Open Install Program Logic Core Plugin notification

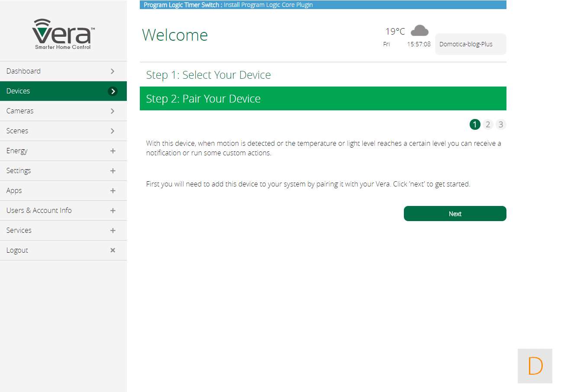pos(268,5)
